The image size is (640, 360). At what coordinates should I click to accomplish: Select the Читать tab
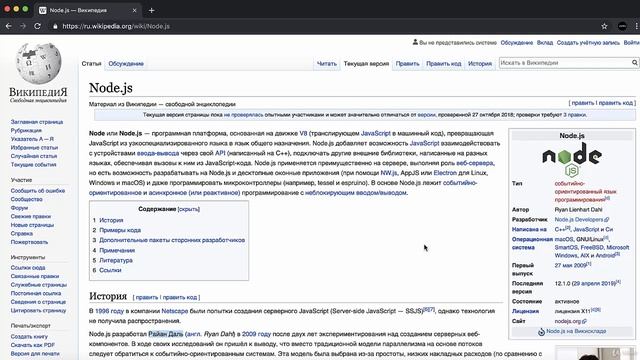tap(327, 64)
